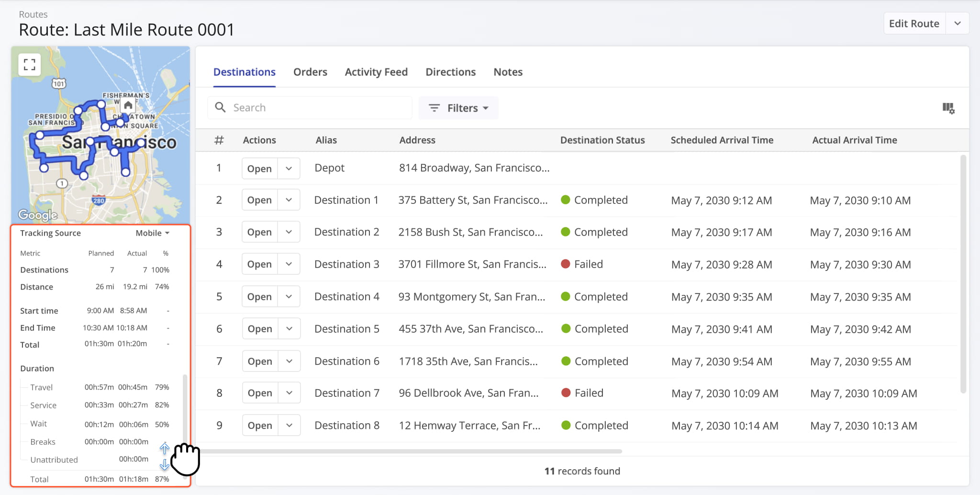
Task: Expand the Open options arrow for Depot
Action: point(289,169)
